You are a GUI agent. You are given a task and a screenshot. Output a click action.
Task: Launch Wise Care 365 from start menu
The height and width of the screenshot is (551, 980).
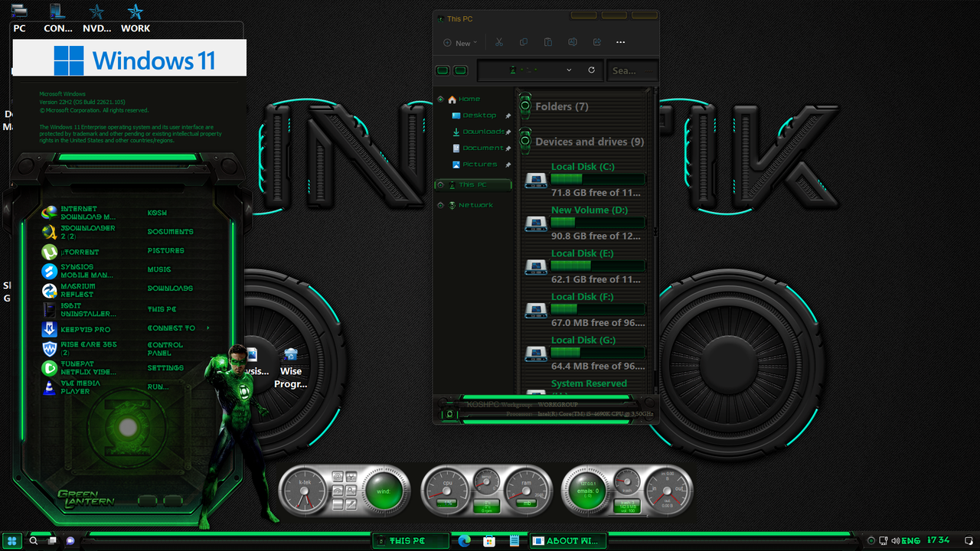[80, 349]
